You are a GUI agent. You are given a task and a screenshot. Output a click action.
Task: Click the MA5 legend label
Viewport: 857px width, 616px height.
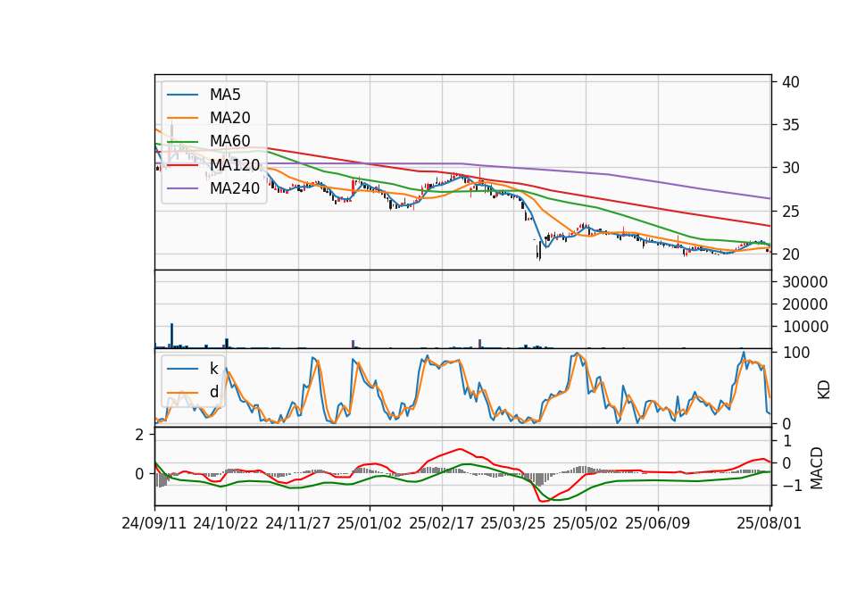pyautogui.click(x=225, y=95)
